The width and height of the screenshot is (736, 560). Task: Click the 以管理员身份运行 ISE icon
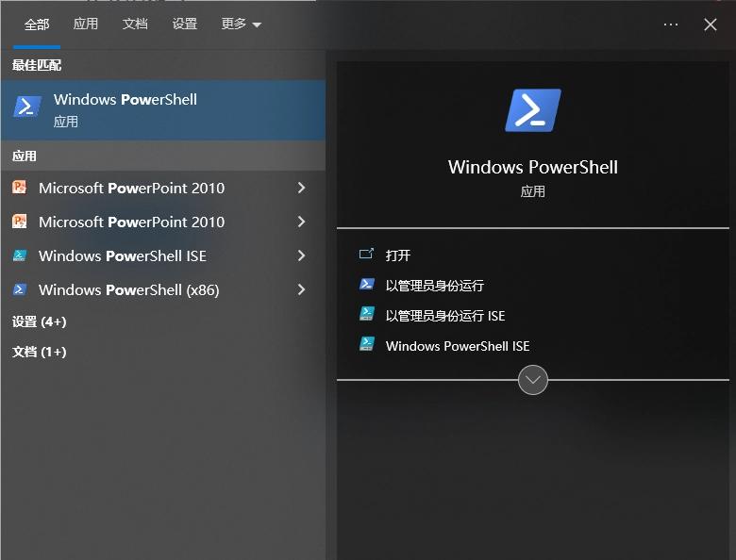pyautogui.click(x=367, y=315)
